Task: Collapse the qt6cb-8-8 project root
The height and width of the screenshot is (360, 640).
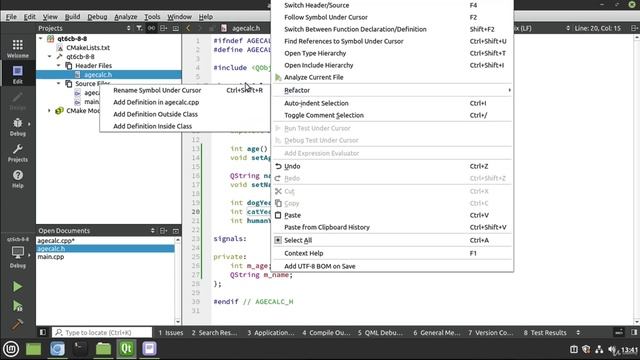Action: [41, 38]
